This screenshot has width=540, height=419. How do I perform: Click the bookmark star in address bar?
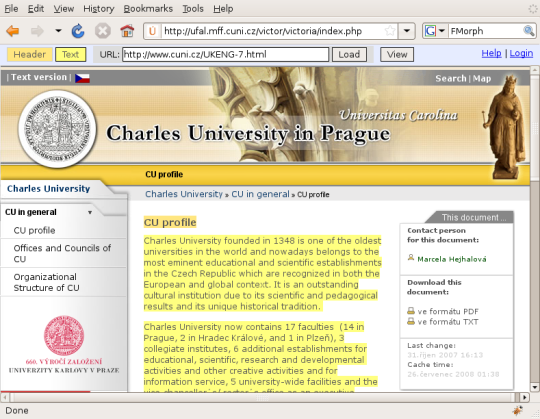(390, 31)
